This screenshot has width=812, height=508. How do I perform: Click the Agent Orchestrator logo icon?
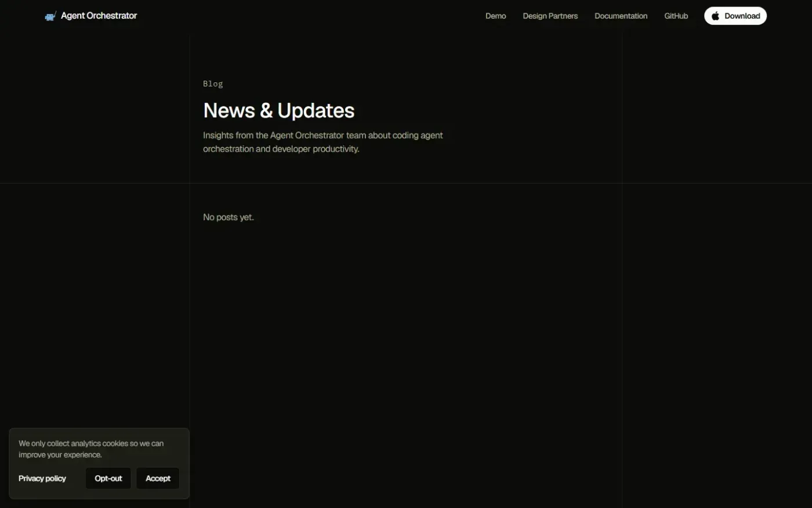click(x=50, y=16)
